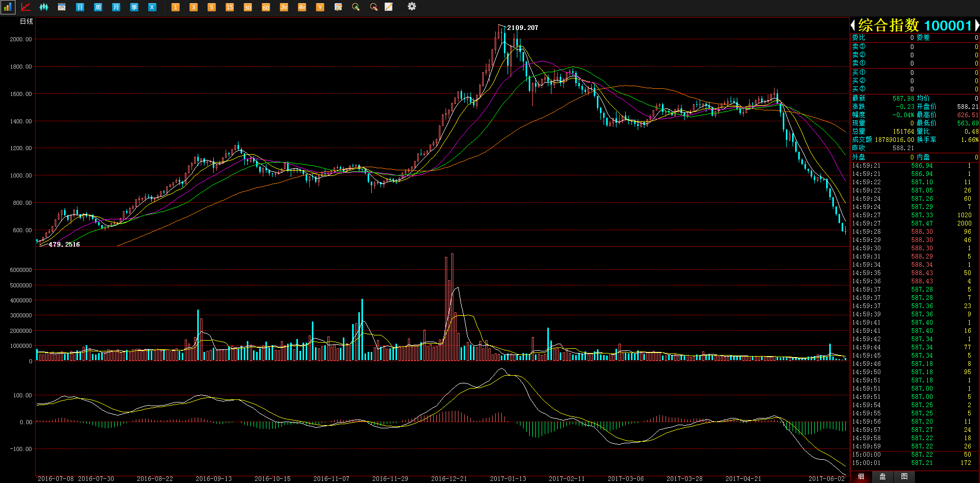
Task: Select quarterly period 季 button
Action: coord(134,7)
